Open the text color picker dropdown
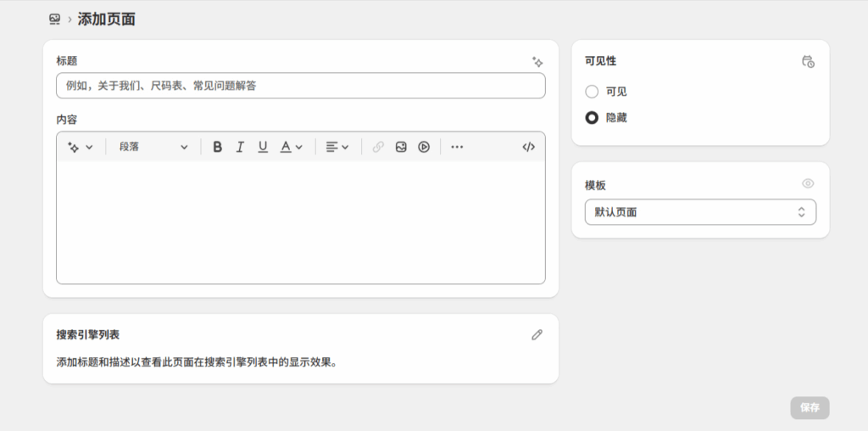The image size is (868, 431). 291,147
